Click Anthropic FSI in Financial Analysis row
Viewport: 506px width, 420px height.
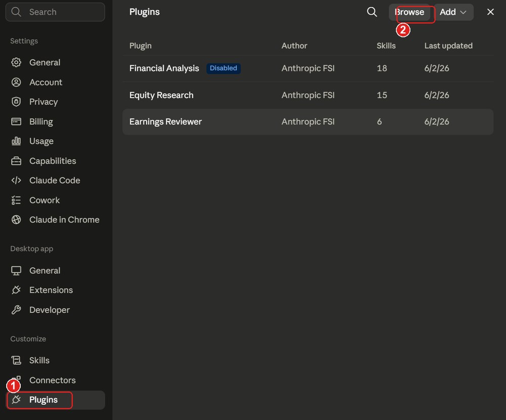tap(308, 68)
